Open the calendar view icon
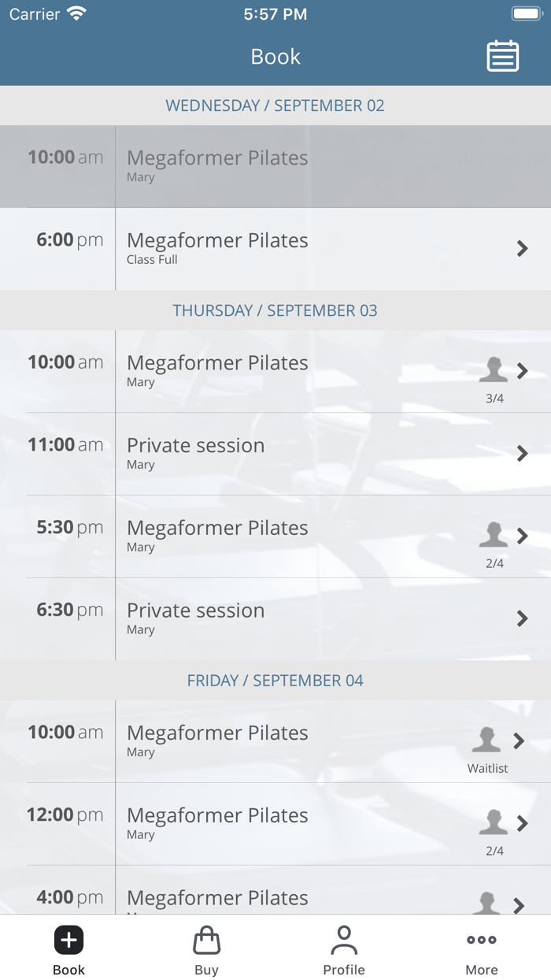 502,57
